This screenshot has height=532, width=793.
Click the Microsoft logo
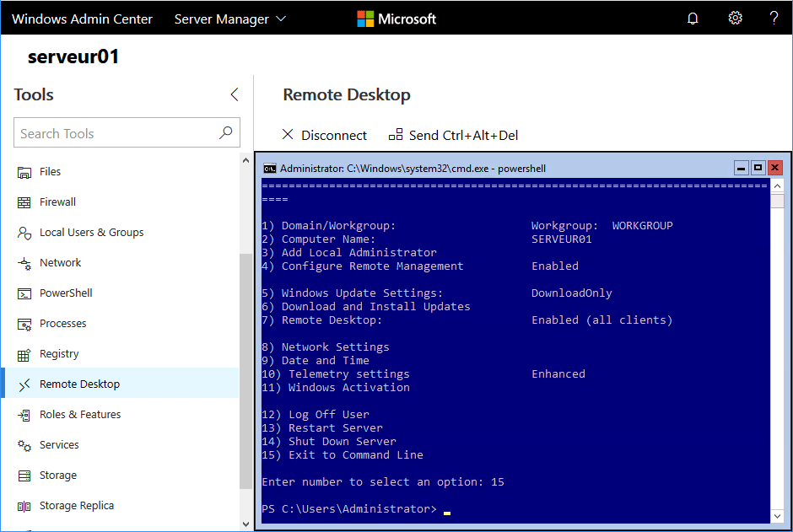(396, 19)
